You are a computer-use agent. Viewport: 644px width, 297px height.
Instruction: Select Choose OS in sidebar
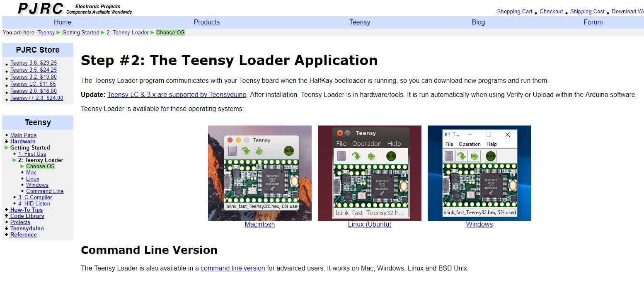tap(40, 167)
